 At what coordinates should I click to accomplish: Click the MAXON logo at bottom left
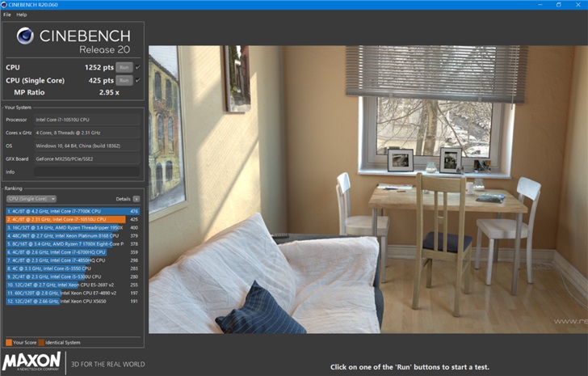click(x=31, y=361)
